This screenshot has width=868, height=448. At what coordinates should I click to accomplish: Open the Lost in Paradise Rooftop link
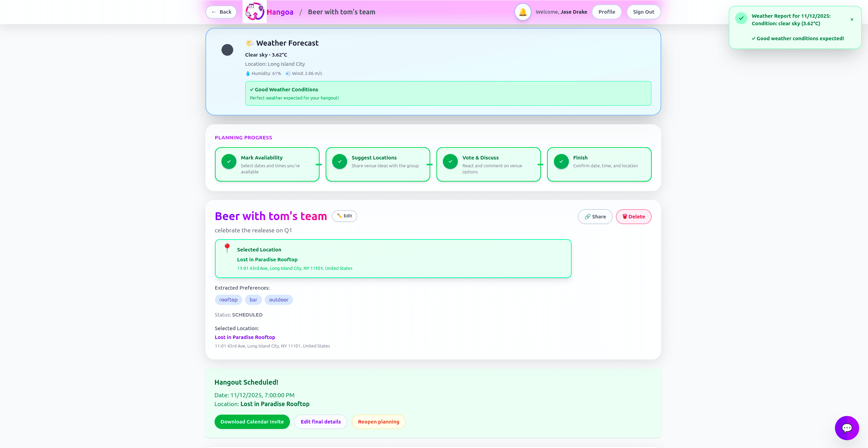click(x=245, y=337)
